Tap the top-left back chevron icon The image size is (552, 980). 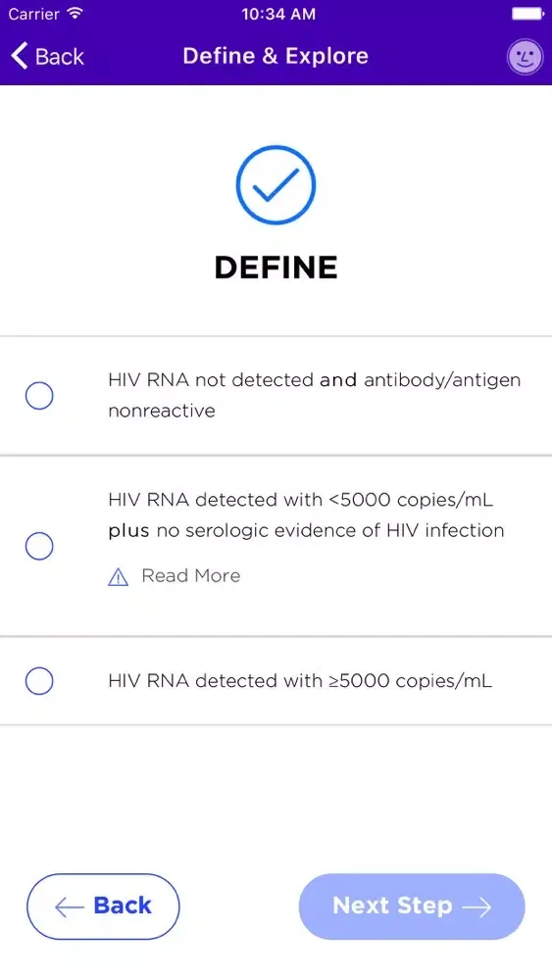point(20,56)
